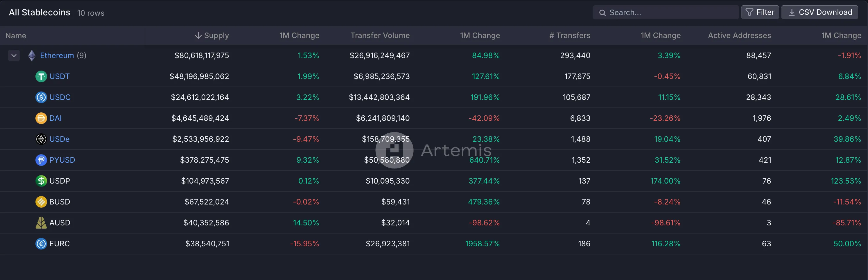This screenshot has height=280, width=868.
Task: Click the Ethereum diamond logo icon
Action: pos(32,55)
